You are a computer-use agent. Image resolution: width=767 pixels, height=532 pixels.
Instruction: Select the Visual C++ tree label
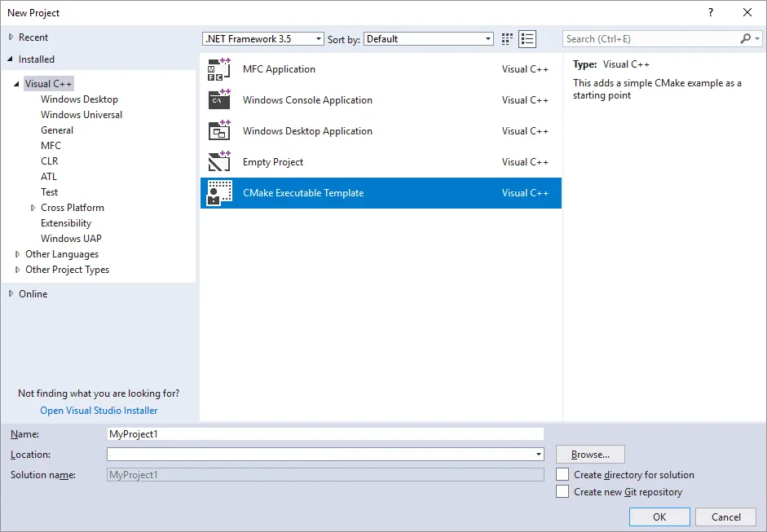coord(48,84)
